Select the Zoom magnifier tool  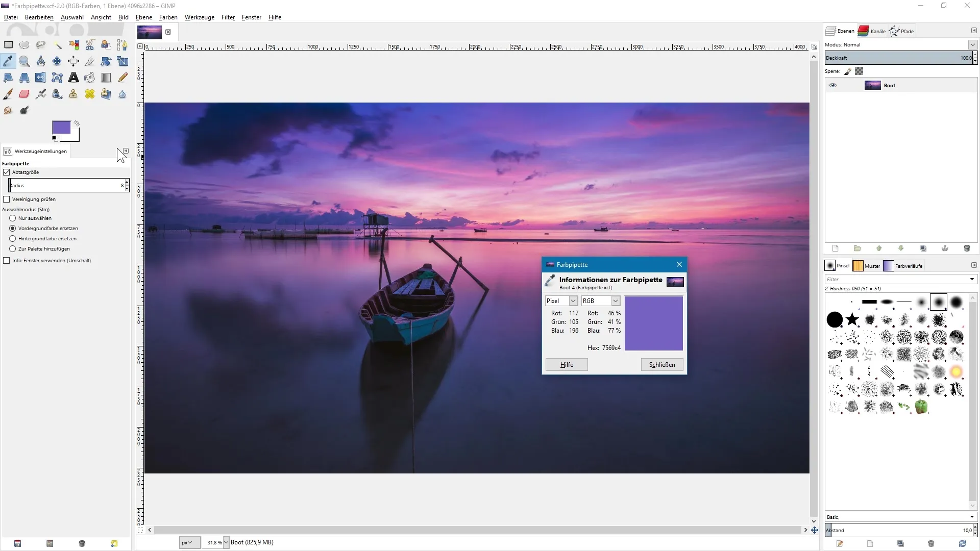point(24,61)
